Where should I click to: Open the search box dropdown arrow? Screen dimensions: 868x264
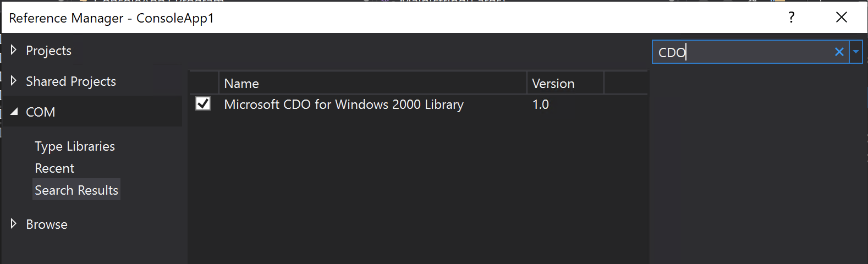pos(856,52)
